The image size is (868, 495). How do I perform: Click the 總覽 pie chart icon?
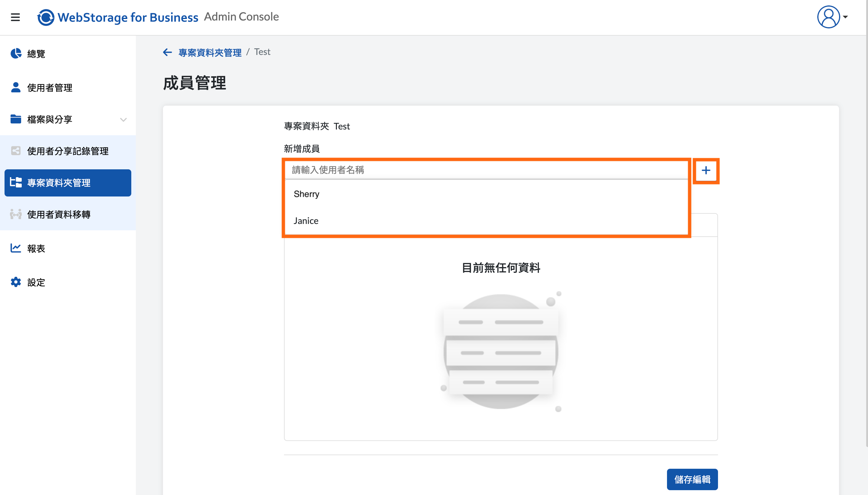(16, 53)
